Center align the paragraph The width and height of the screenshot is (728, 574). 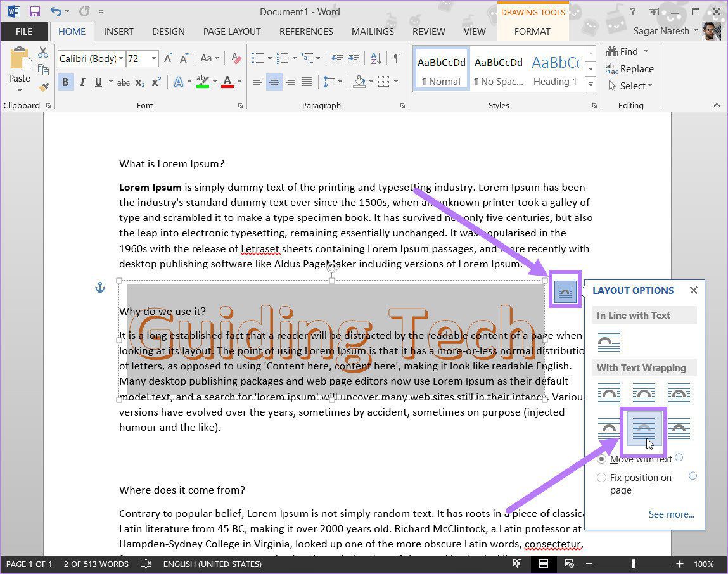pos(274,82)
